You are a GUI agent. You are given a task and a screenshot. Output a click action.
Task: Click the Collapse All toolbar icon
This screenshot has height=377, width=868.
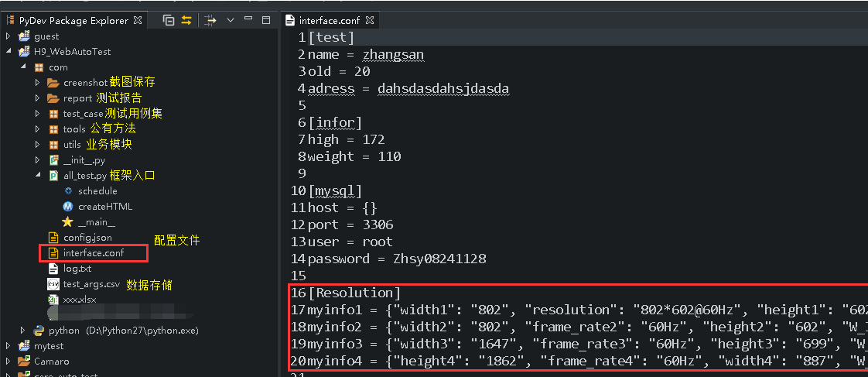tap(169, 20)
